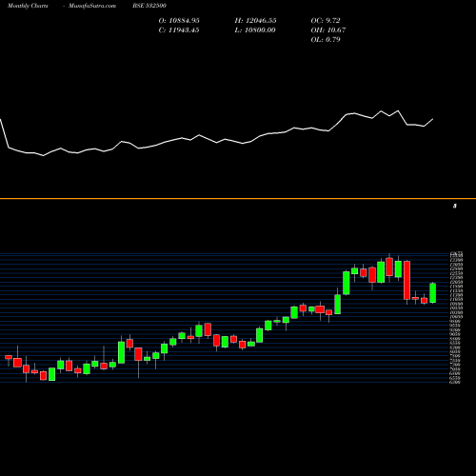
Task: Click the 'BSE 532500' symbol label
Action: point(149,6)
